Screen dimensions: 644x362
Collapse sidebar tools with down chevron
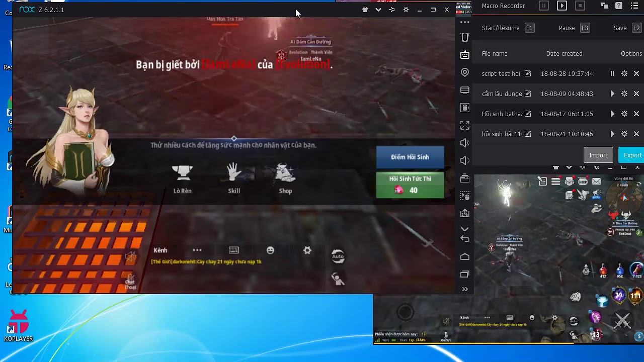(x=465, y=229)
